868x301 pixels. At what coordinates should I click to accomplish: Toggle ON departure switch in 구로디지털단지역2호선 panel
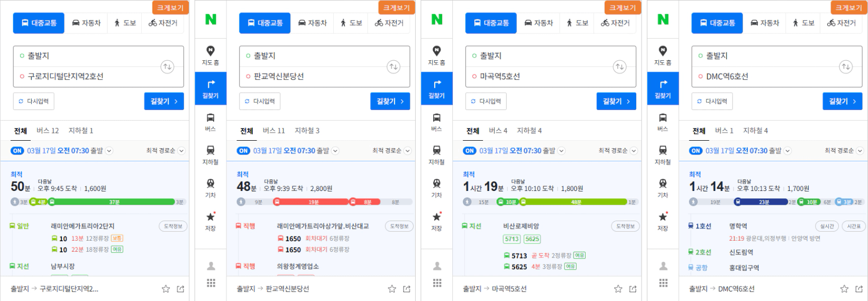17,151
